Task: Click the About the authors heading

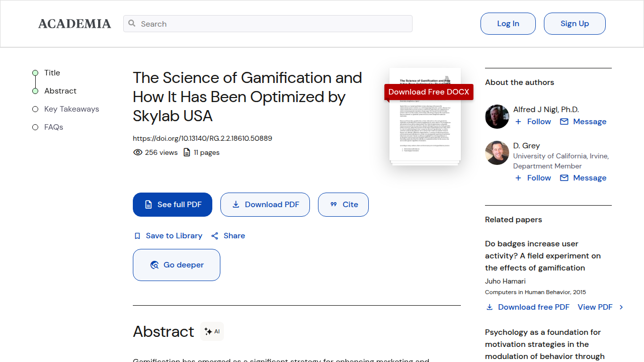Action: point(519,82)
